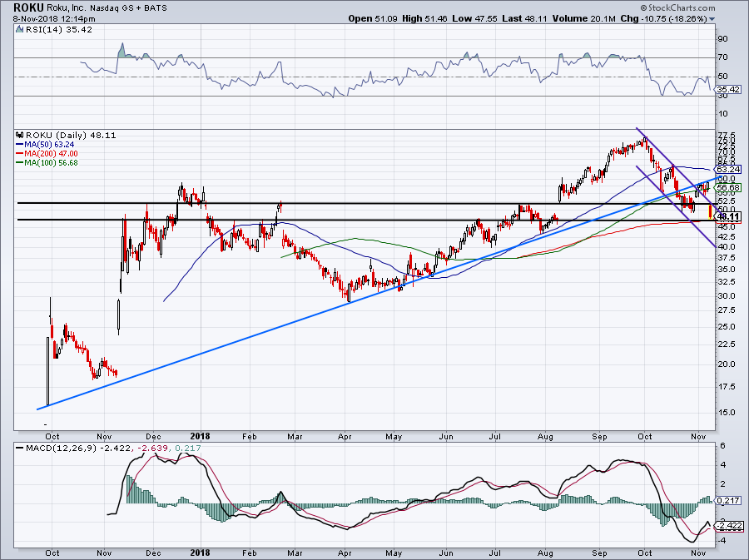Click the 70 level on RSI axis

click(722, 57)
